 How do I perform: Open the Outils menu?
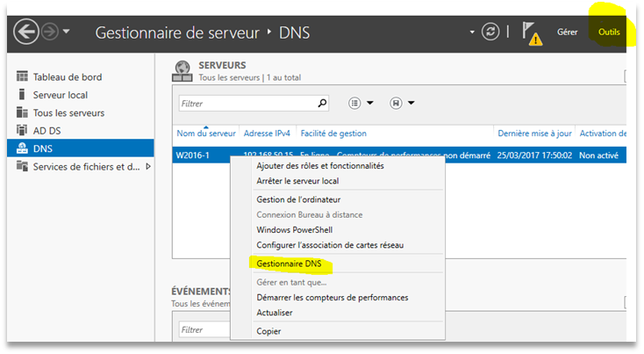click(x=608, y=33)
